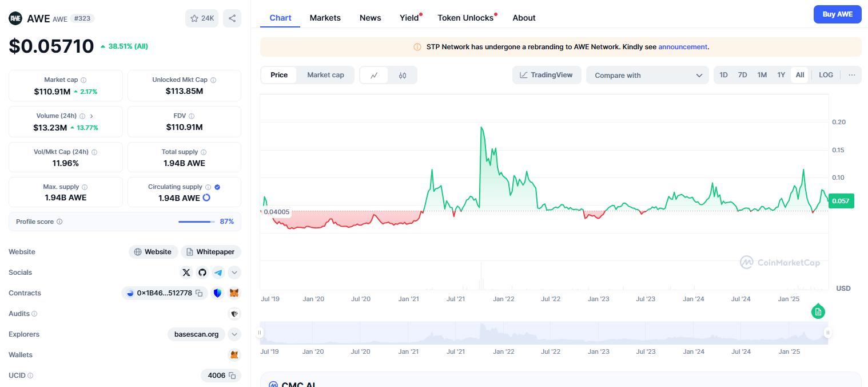
Task: Expand the Explorers dropdown chevron
Action: 234,334
